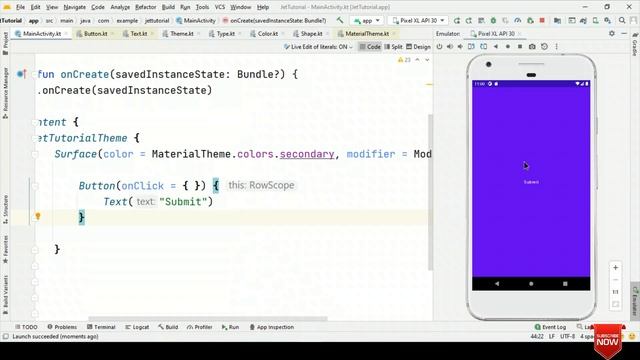This screenshot has width=640, height=360.
Task: Open the Refactor menu
Action: click(x=145, y=7)
